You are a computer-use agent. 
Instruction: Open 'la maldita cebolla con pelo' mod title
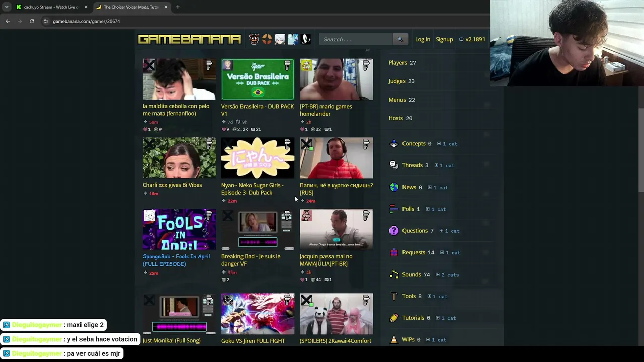[x=176, y=110]
